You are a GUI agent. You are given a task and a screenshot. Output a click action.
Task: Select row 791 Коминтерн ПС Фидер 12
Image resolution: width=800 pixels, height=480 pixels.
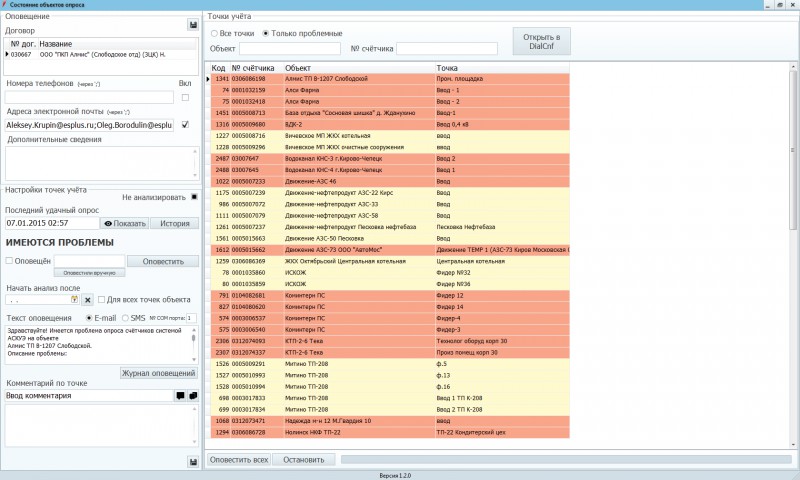(x=390, y=295)
